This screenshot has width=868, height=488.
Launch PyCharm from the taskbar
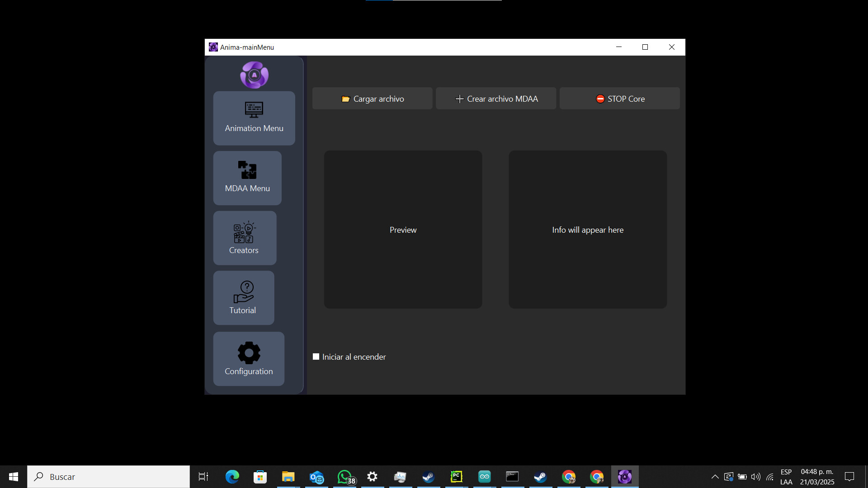pyautogui.click(x=456, y=476)
